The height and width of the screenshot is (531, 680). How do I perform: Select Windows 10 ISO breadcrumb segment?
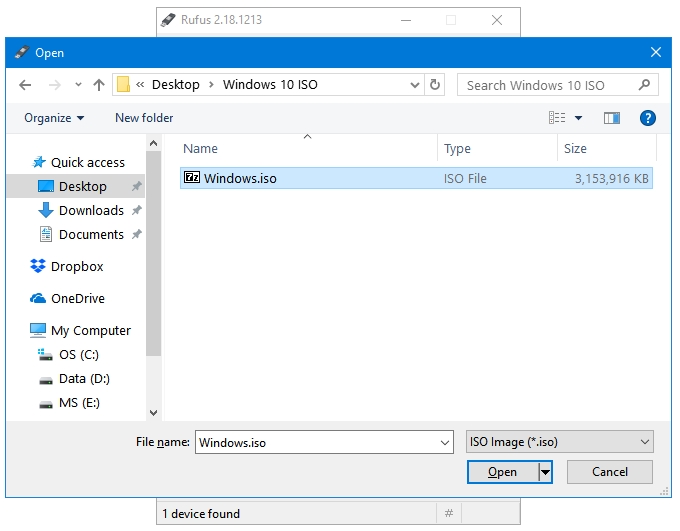tap(270, 84)
